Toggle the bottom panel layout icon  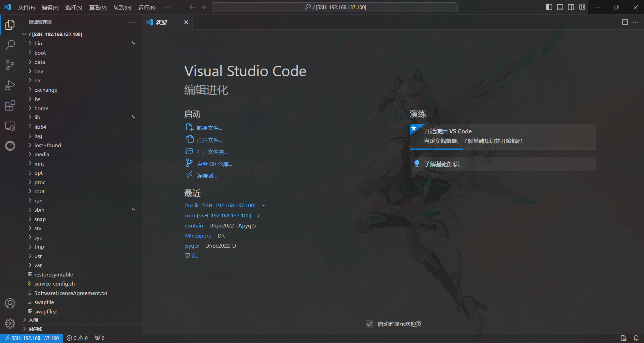point(560,7)
